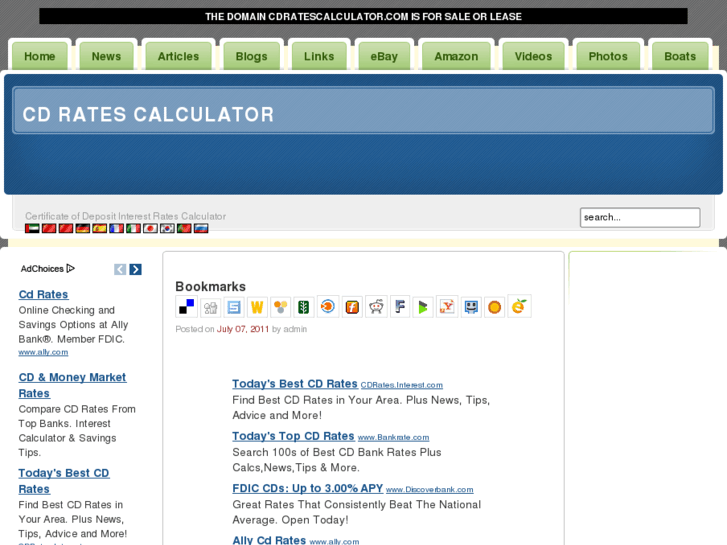Click the CD Rates Calculator site title

click(x=148, y=115)
